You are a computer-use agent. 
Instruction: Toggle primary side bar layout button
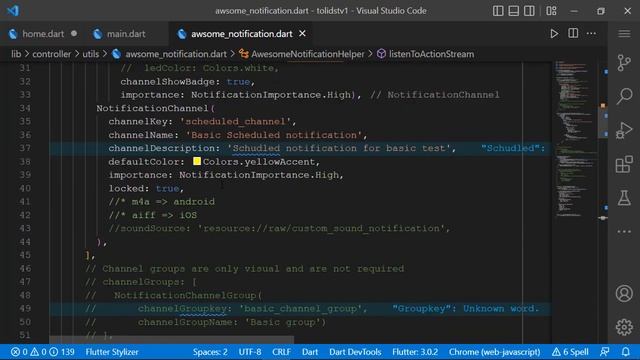tap(498, 11)
